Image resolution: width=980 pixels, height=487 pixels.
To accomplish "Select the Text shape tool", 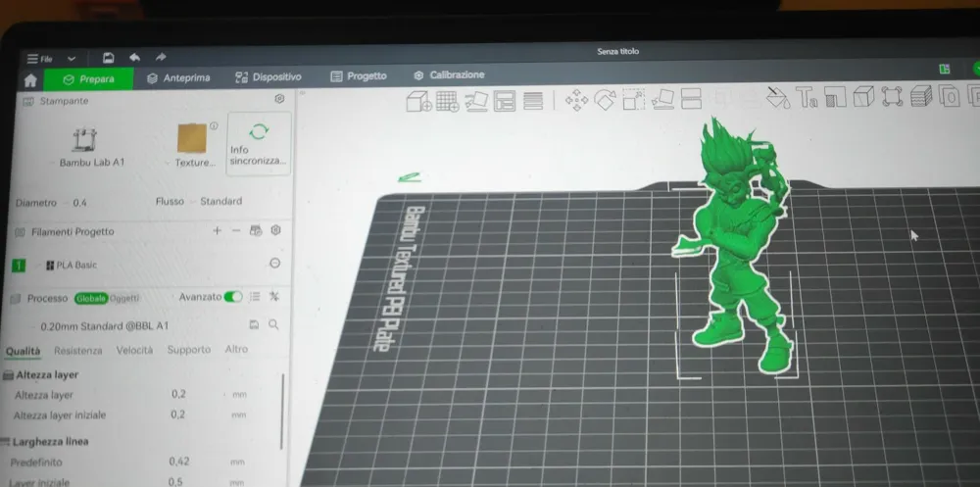I will tap(807, 98).
